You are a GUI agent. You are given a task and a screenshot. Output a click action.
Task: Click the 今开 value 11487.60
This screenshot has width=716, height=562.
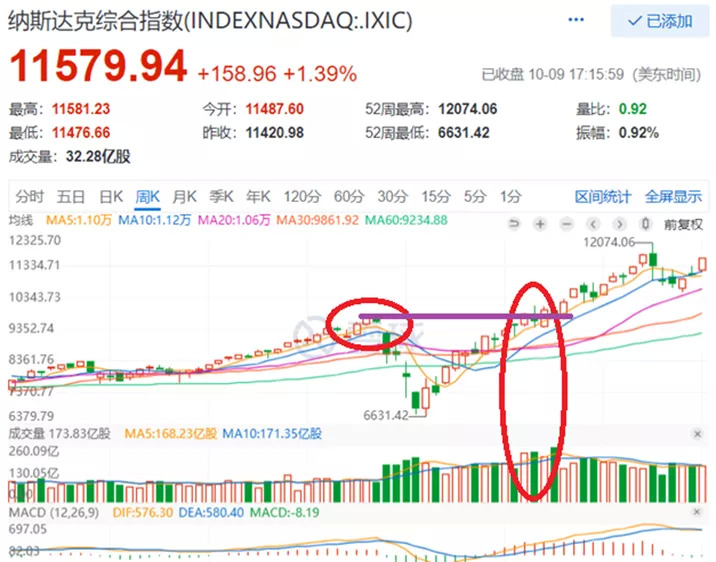pos(274,109)
